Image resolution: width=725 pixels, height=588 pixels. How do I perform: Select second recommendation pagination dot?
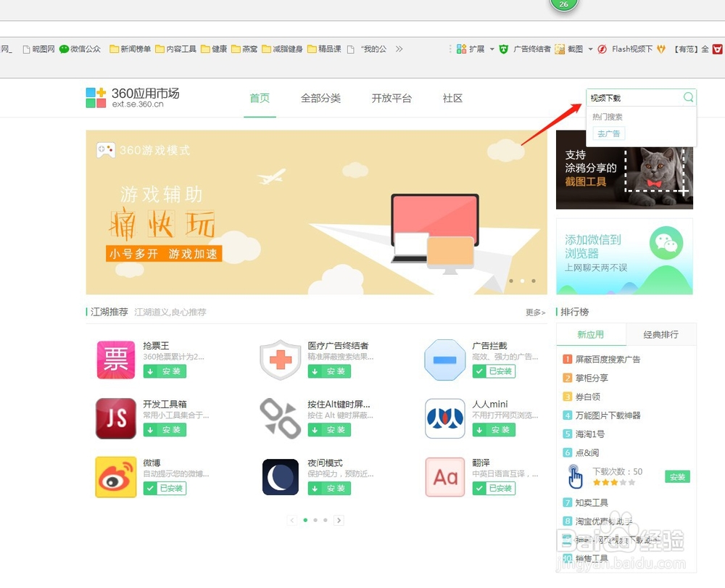coord(315,521)
